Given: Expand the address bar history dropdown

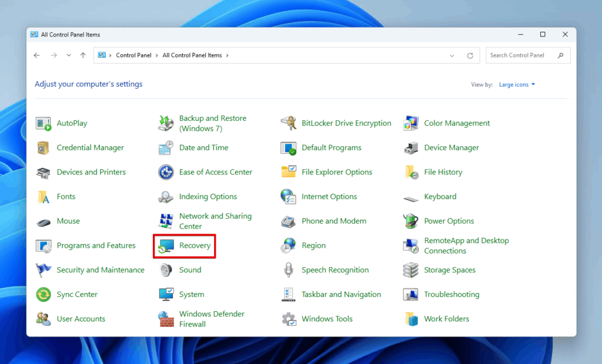Looking at the screenshot, I should (451, 55).
